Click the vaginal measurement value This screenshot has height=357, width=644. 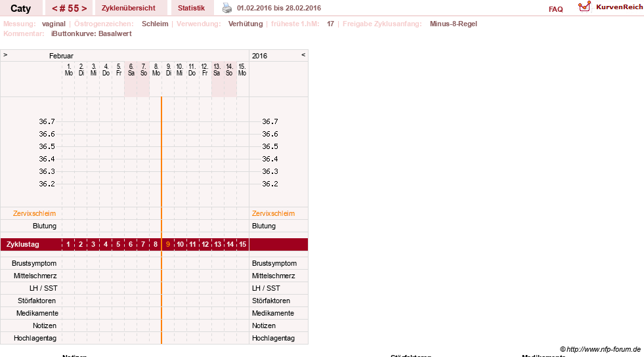point(53,24)
